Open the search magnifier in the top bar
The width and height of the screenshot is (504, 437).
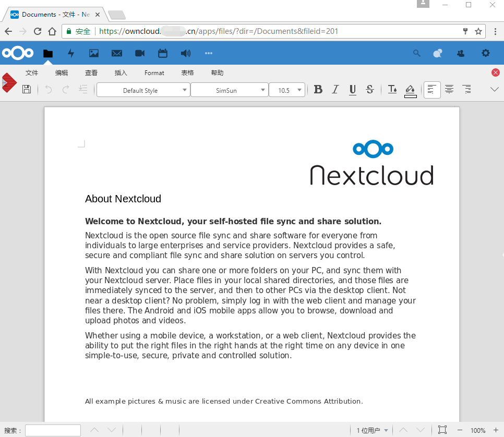pos(416,53)
